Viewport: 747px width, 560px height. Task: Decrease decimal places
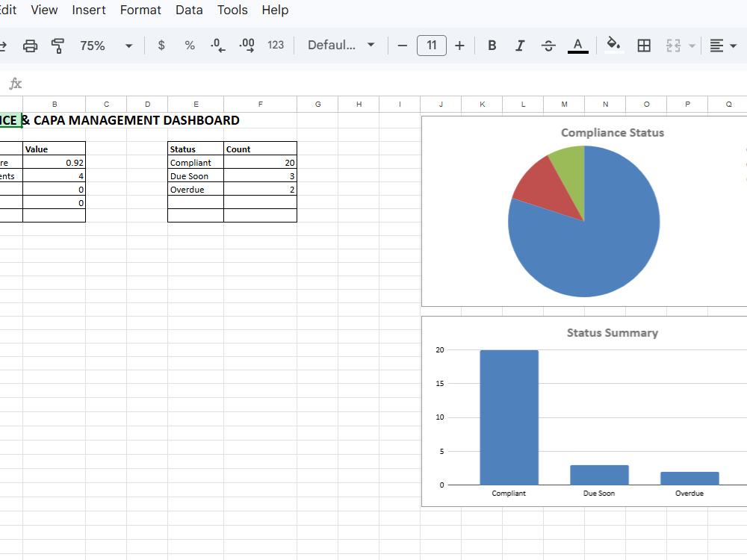[217, 46]
